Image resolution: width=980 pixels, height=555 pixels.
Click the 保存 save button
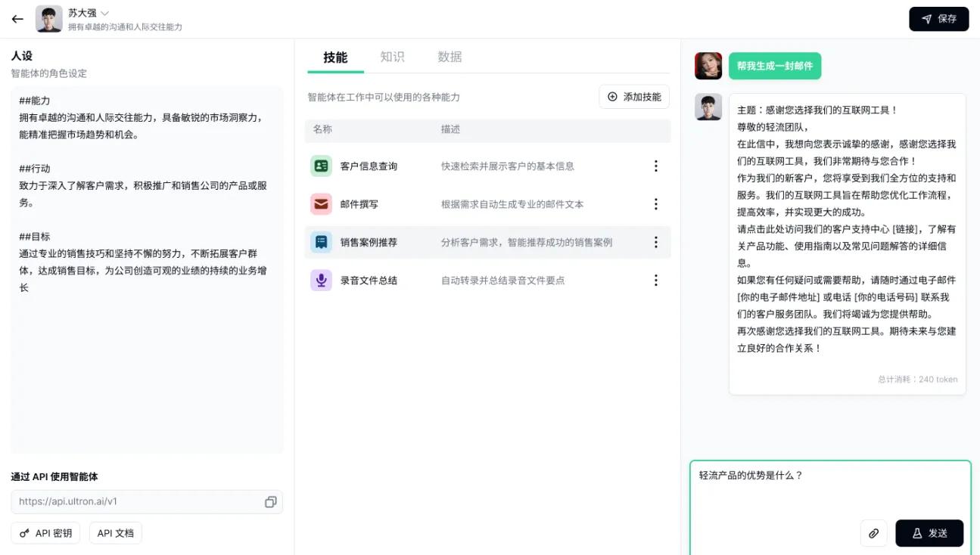[938, 19]
